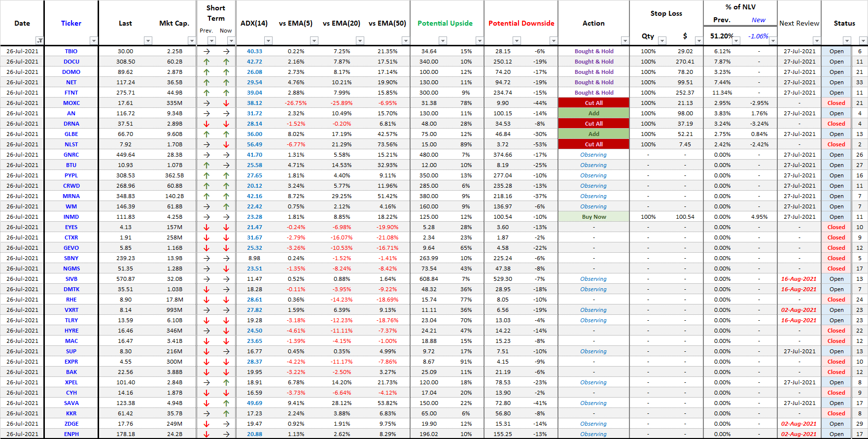Open the Potential Upside price filter dropdown
868x439 pixels.
[x=443, y=40]
